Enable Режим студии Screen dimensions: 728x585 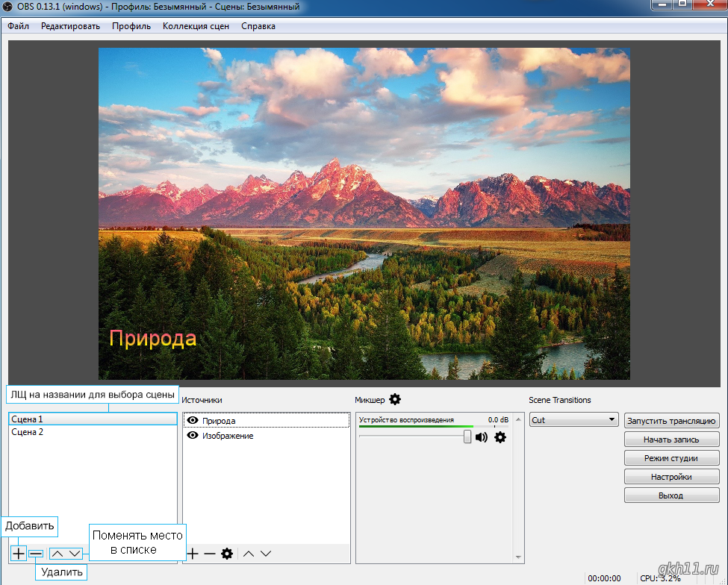671,458
